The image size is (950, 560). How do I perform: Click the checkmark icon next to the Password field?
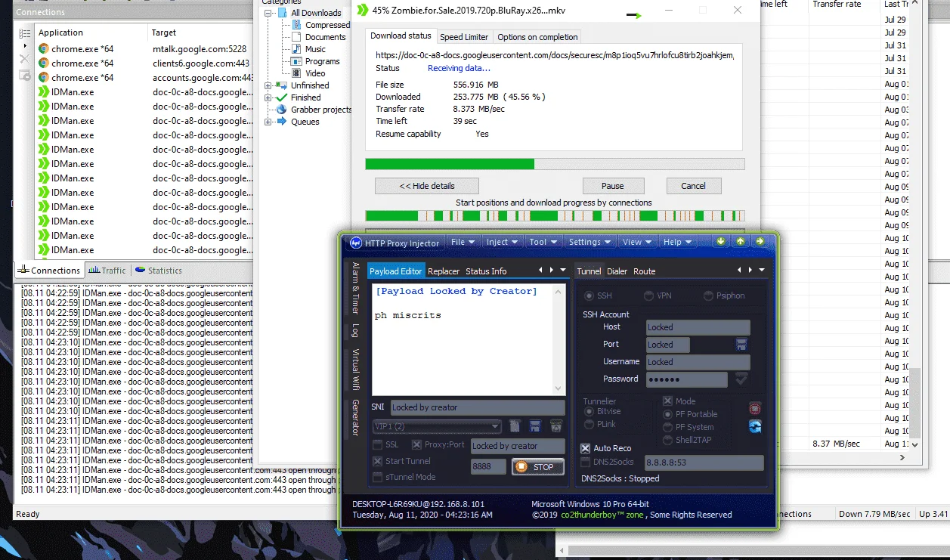pyautogui.click(x=741, y=379)
